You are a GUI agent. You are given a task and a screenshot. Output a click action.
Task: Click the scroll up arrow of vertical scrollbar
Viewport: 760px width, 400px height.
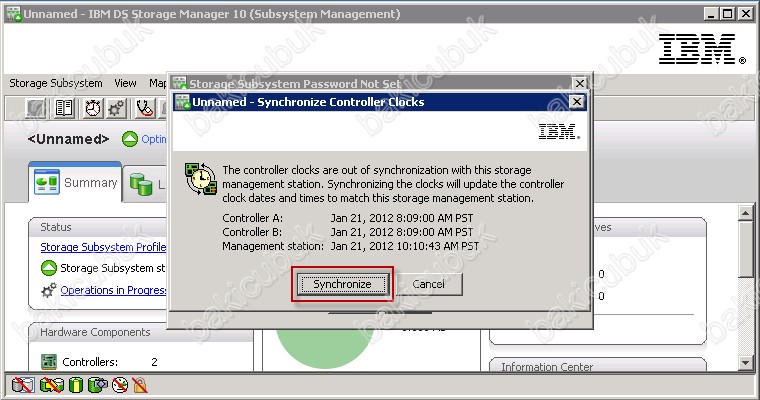(x=745, y=213)
